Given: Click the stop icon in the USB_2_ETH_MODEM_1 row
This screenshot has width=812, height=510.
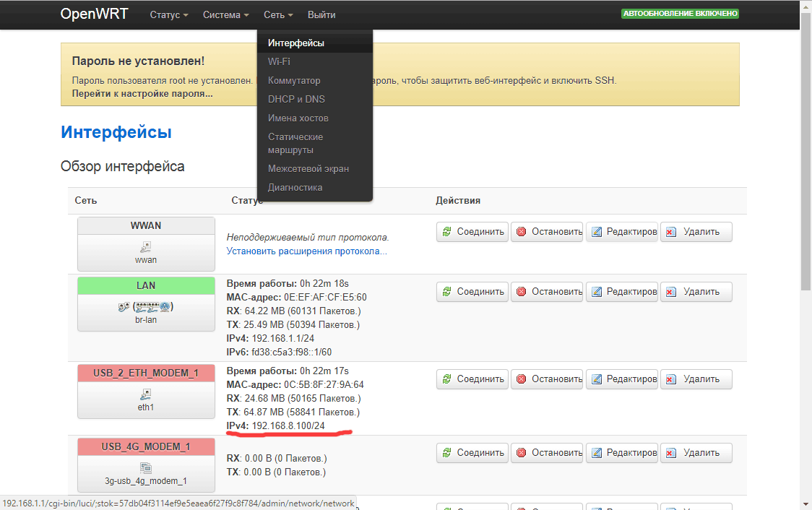Looking at the screenshot, I should (522, 379).
